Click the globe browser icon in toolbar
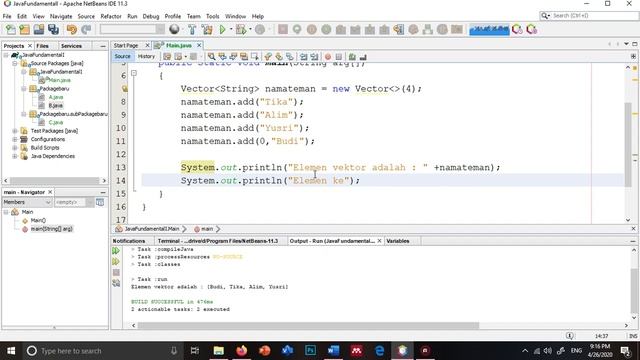This screenshot has height=360, width=640. click(174, 29)
